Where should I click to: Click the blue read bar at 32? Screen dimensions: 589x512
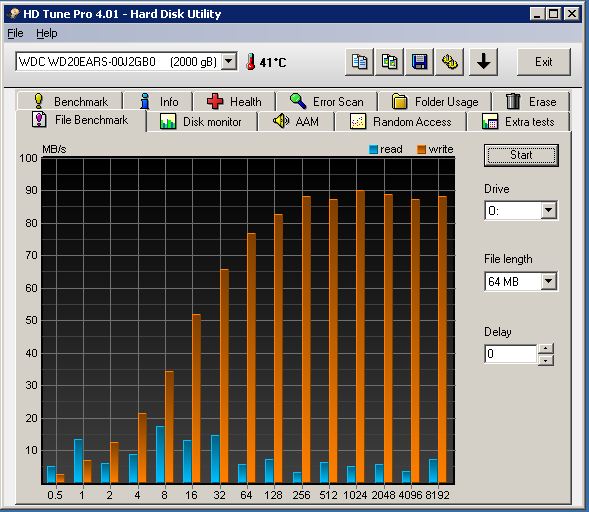coord(215,459)
